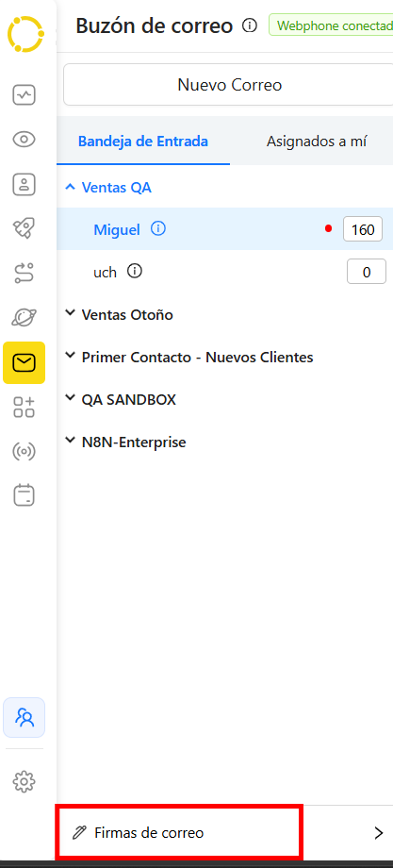The height and width of the screenshot is (868, 393).
Task: Expand the Ventas Otoño group
Action: pyautogui.click(x=119, y=314)
